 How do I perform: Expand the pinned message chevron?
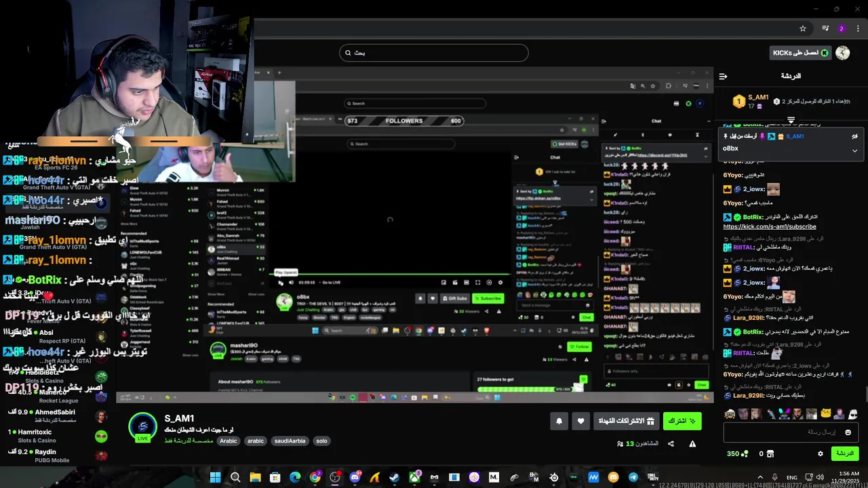tap(854, 150)
